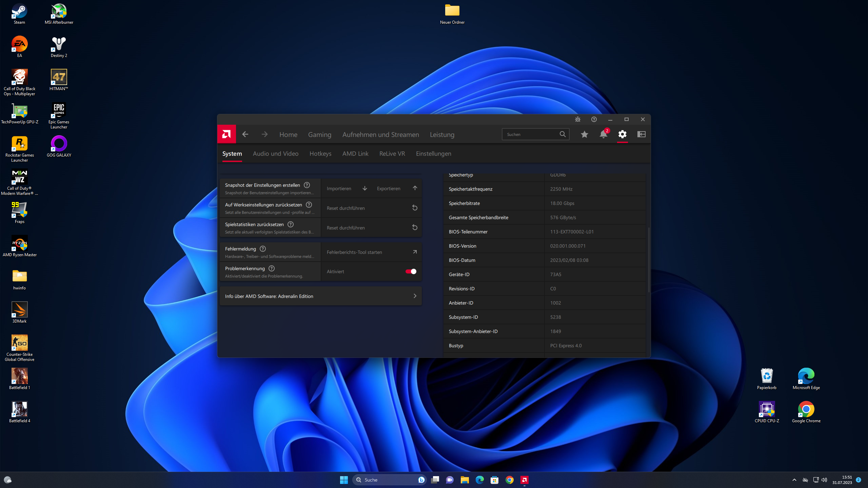Viewport: 868px width, 488px height.
Task: Open the Gaming menu tab
Action: click(319, 135)
